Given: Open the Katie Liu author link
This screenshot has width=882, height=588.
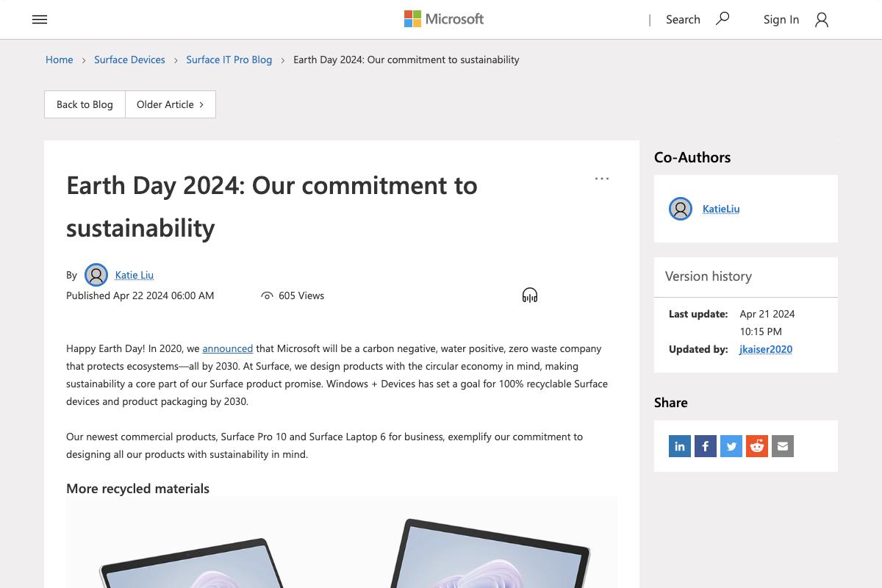Looking at the screenshot, I should click(135, 275).
